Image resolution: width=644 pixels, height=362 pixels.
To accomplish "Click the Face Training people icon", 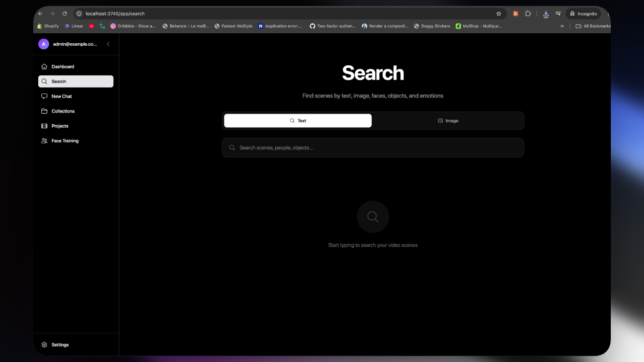I will point(44,141).
